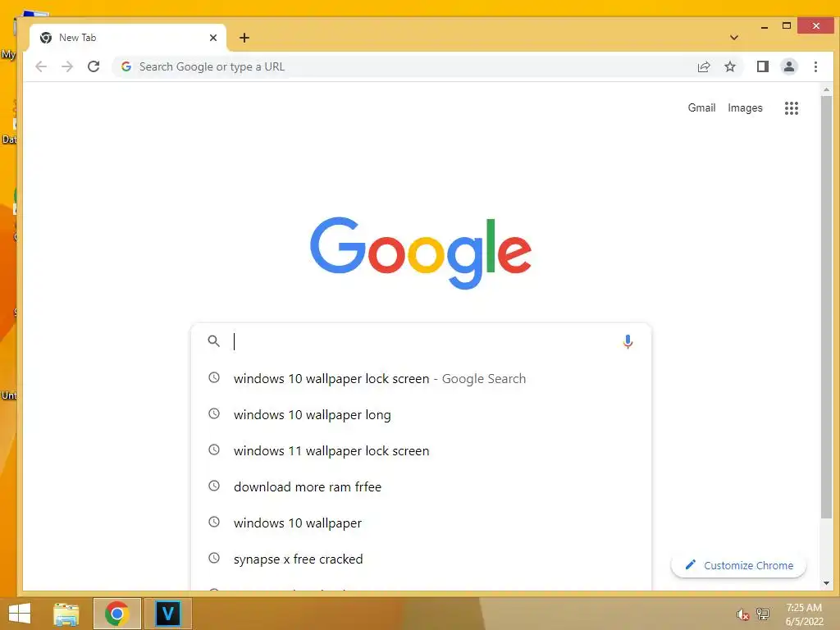Click Customize Chrome button
This screenshot has width=840, height=630.
tap(739, 565)
